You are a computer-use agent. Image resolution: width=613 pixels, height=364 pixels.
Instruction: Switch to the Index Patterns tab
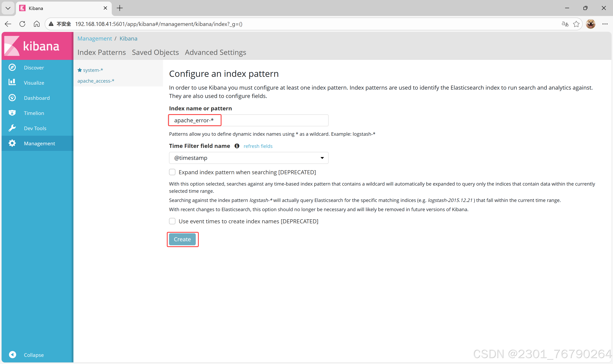point(102,52)
